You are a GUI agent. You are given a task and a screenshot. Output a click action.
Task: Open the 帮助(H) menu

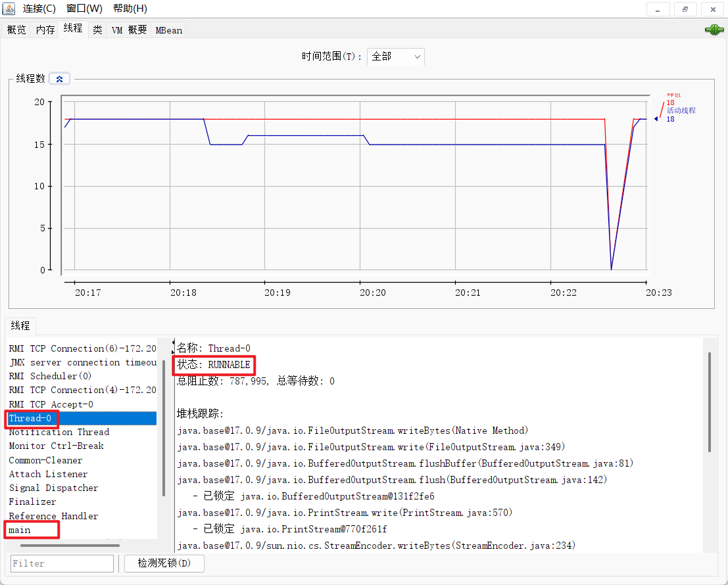[x=130, y=9]
